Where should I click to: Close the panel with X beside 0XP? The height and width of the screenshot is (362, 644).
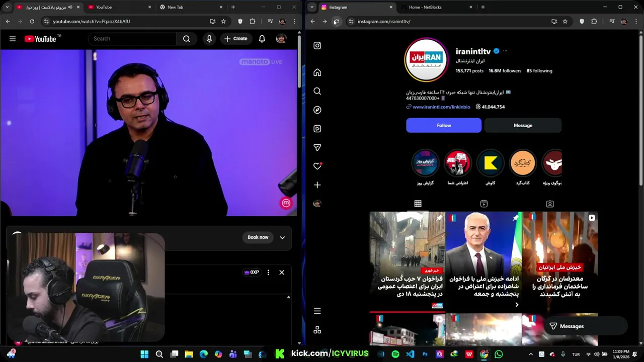pyautogui.click(x=282, y=273)
